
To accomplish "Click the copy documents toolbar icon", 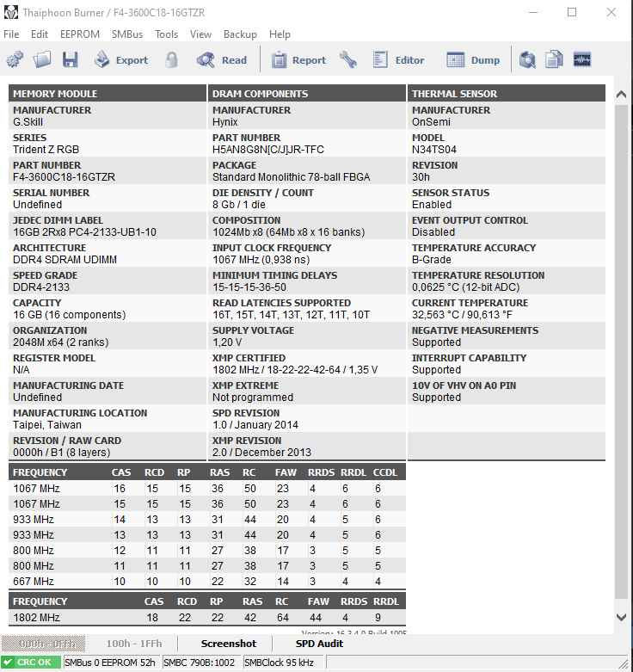I will 554,59.
